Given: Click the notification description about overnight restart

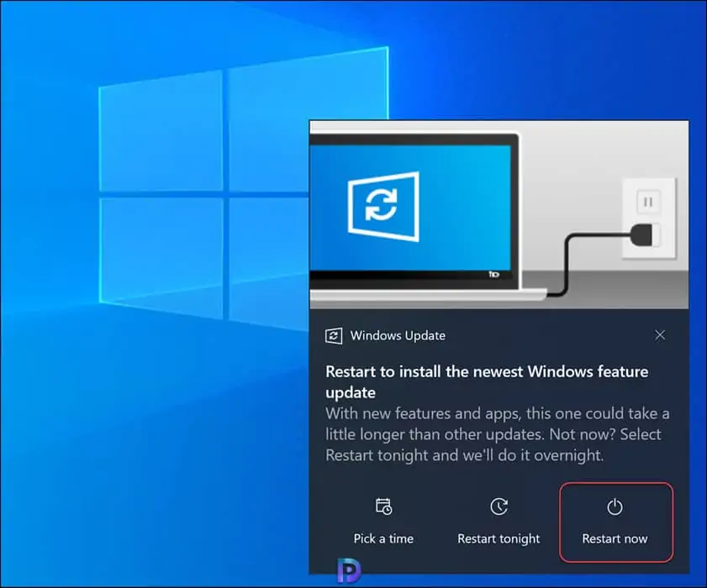Looking at the screenshot, I should (498, 434).
